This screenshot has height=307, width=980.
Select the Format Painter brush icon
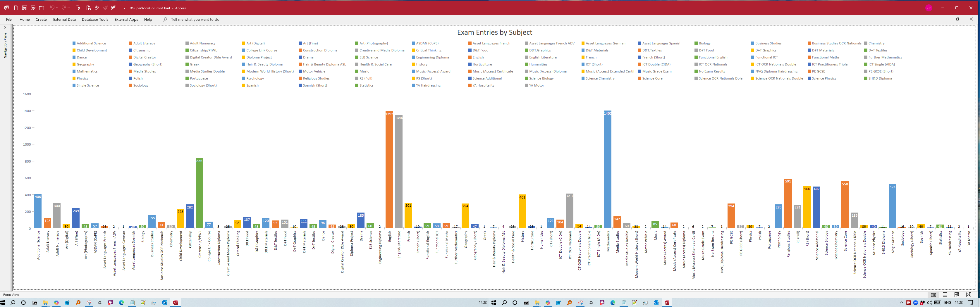point(105,8)
